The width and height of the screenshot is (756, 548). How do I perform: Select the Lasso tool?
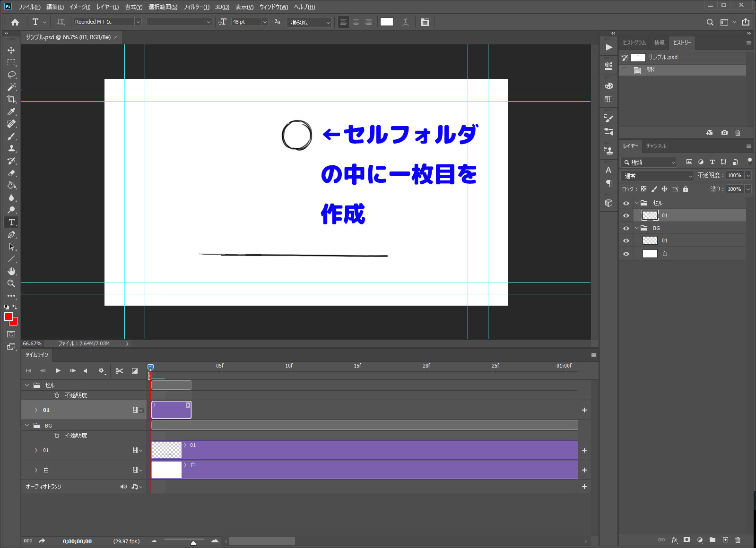click(x=11, y=75)
